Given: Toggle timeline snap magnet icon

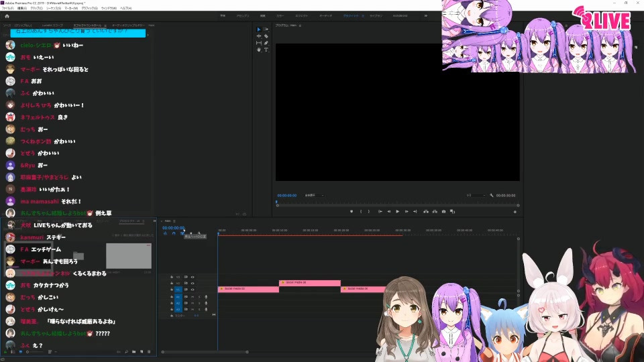Looking at the screenshot, I should pyautogui.click(x=174, y=233).
